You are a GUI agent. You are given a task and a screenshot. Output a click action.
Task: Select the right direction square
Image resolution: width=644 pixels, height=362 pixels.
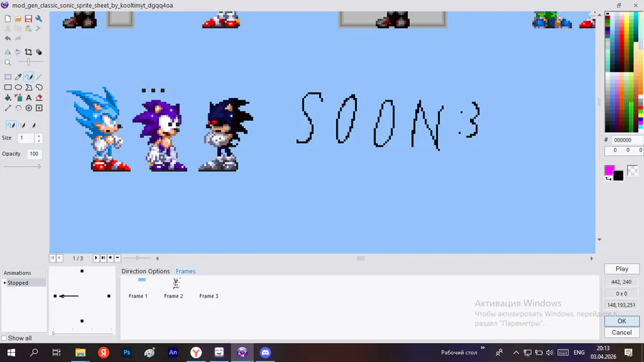pyautogui.click(x=109, y=296)
